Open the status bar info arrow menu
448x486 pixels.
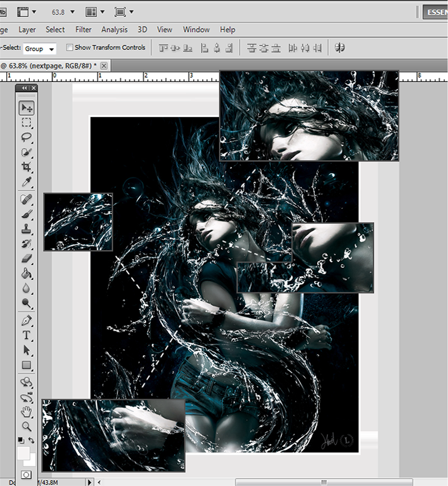(90, 482)
